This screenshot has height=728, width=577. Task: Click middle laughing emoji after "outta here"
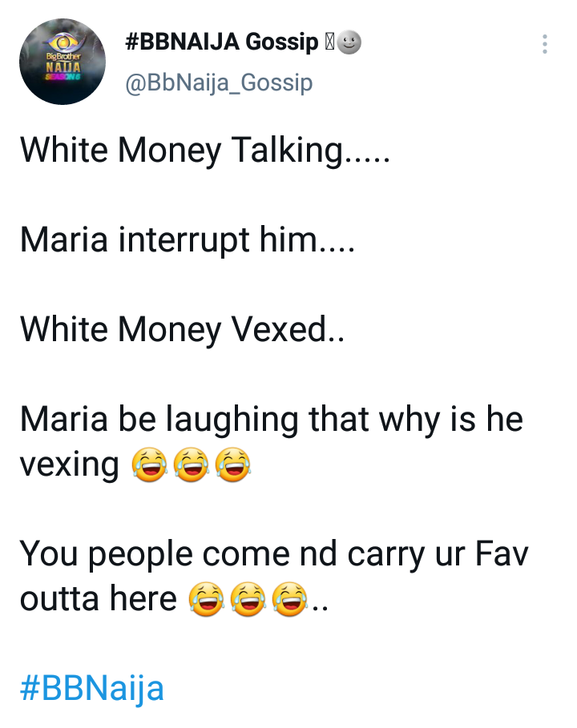[x=248, y=599]
